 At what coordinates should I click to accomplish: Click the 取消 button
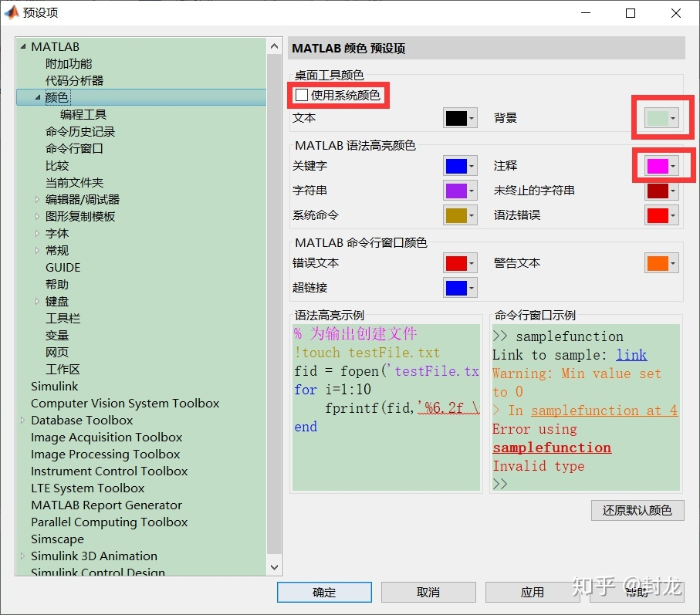[428, 593]
